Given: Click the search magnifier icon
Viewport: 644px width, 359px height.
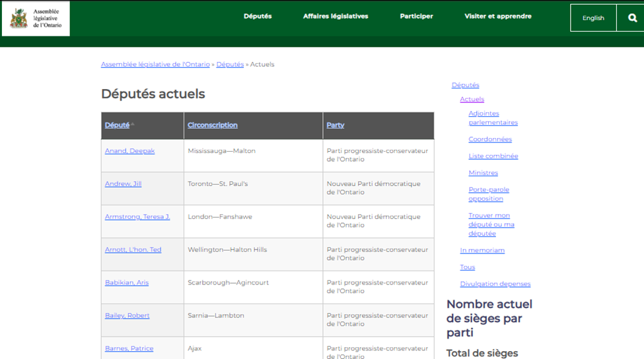Looking at the screenshot, I should pyautogui.click(x=631, y=18).
